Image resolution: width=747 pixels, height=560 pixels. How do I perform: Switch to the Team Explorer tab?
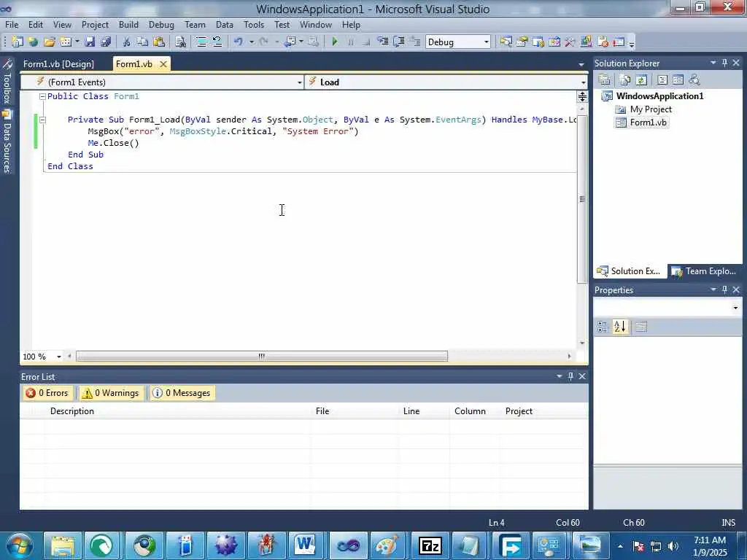click(x=704, y=271)
